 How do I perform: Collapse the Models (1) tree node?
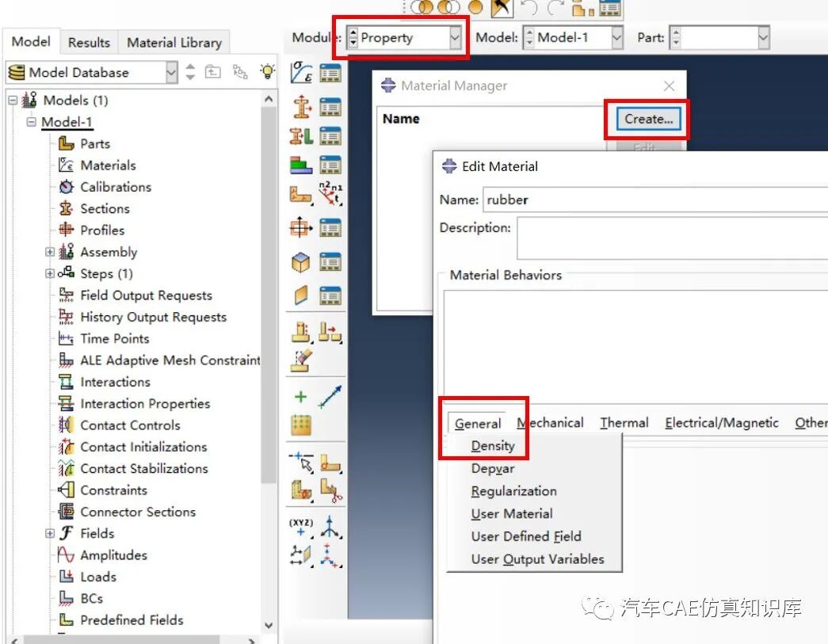13,100
